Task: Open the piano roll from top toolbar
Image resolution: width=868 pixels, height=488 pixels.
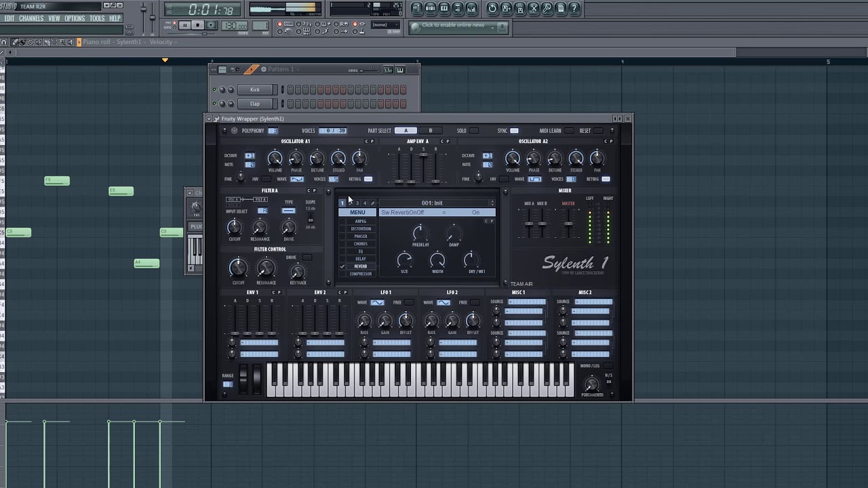Action: (x=444, y=9)
